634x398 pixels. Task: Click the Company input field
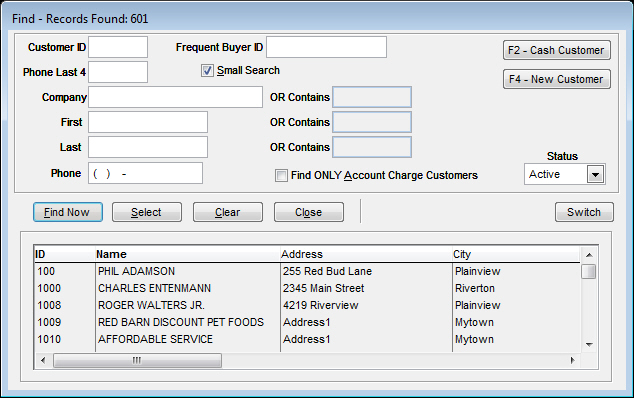pos(175,97)
